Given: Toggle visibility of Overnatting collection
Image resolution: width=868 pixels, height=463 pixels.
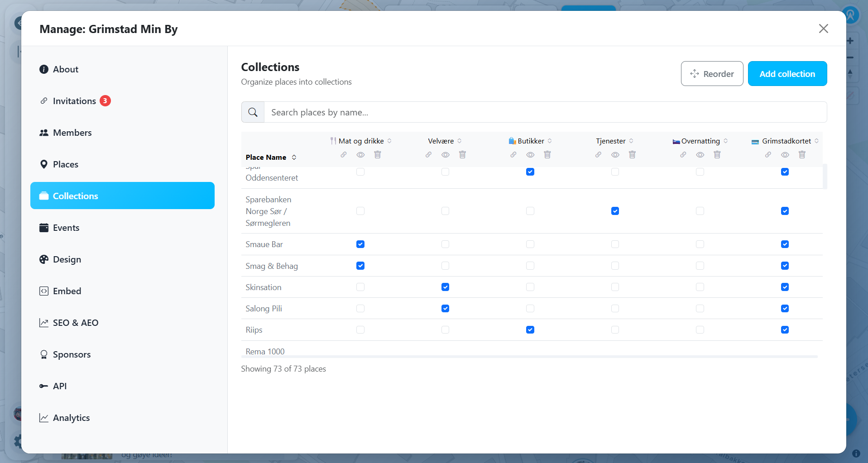Looking at the screenshot, I should [700, 155].
